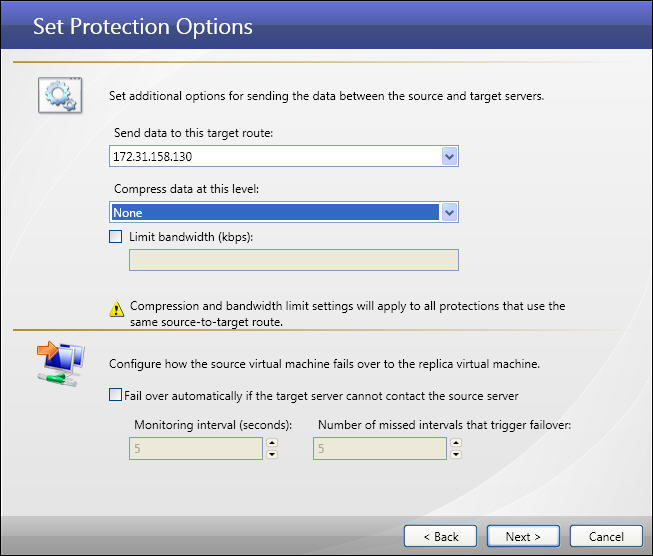Click the bandwidth limit kbps input field
This screenshot has height=556, width=653.
click(x=294, y=260)
